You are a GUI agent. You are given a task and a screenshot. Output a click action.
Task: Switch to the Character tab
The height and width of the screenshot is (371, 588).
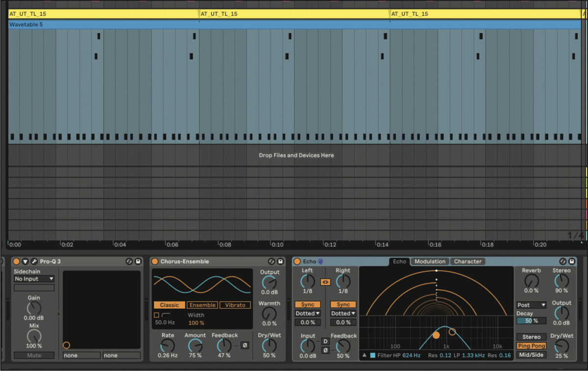468,261
